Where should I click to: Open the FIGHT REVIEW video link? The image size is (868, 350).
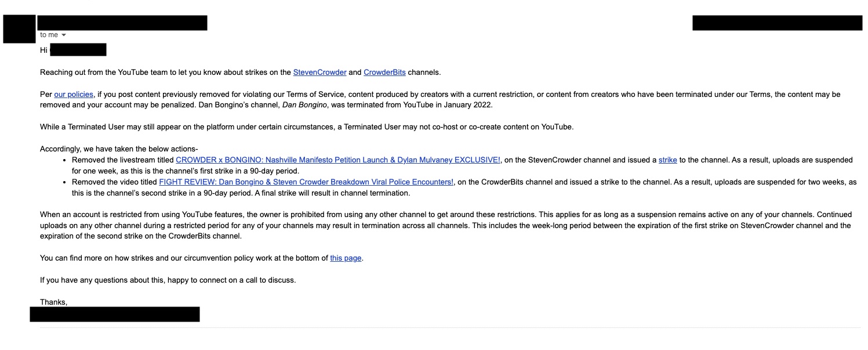click(x=306, y=182)
